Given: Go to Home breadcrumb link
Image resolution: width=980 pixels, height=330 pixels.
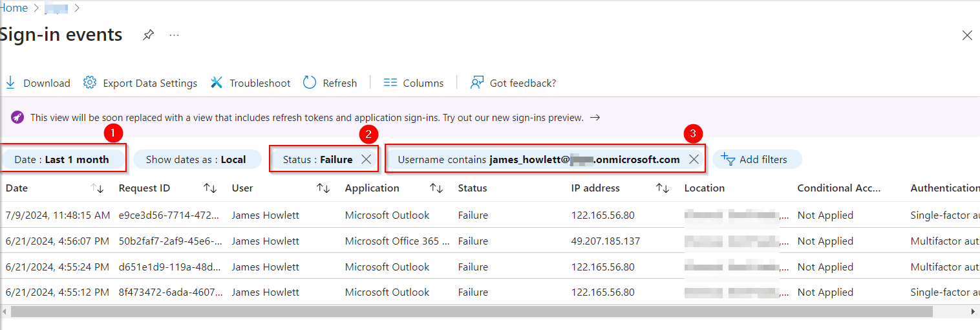Looking at the screenshot, I should click(x=14, y=8).
